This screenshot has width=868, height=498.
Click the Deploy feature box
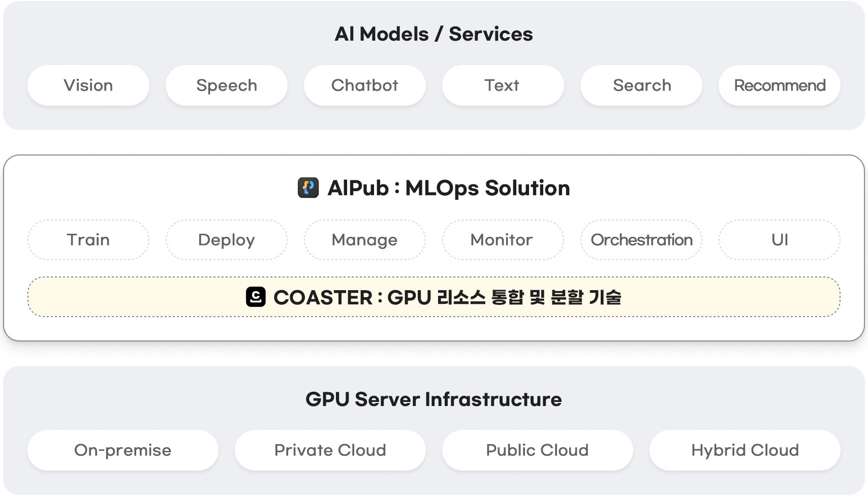click(227, 240)
